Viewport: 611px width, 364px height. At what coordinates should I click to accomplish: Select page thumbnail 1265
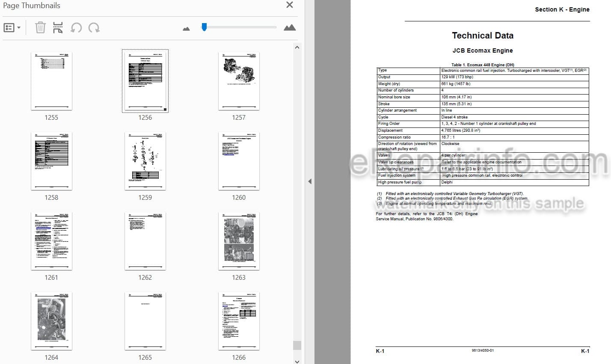145,321
